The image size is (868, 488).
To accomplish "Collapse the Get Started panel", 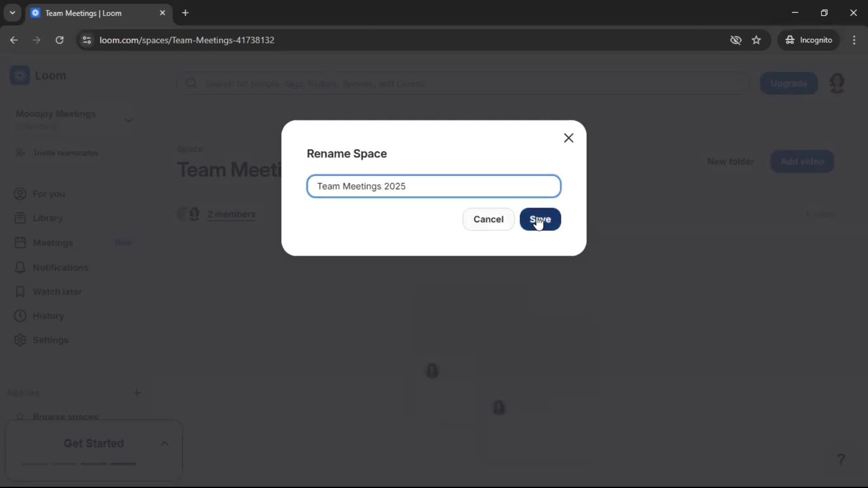I will pyautogui.click(x=164, y=443).
